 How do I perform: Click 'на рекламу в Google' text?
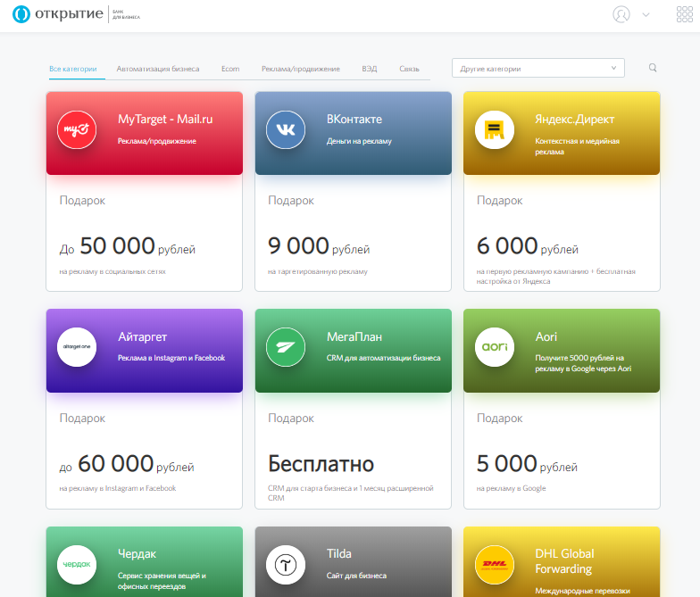(x=511, y=489)
